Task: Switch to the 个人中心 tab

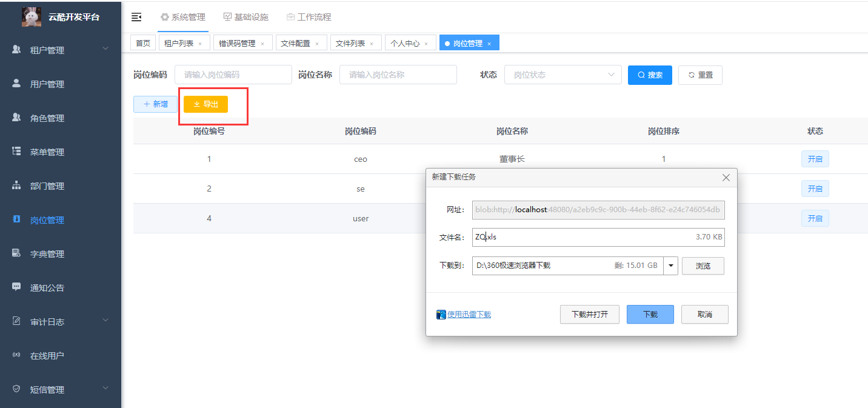Action: point(410,43)
